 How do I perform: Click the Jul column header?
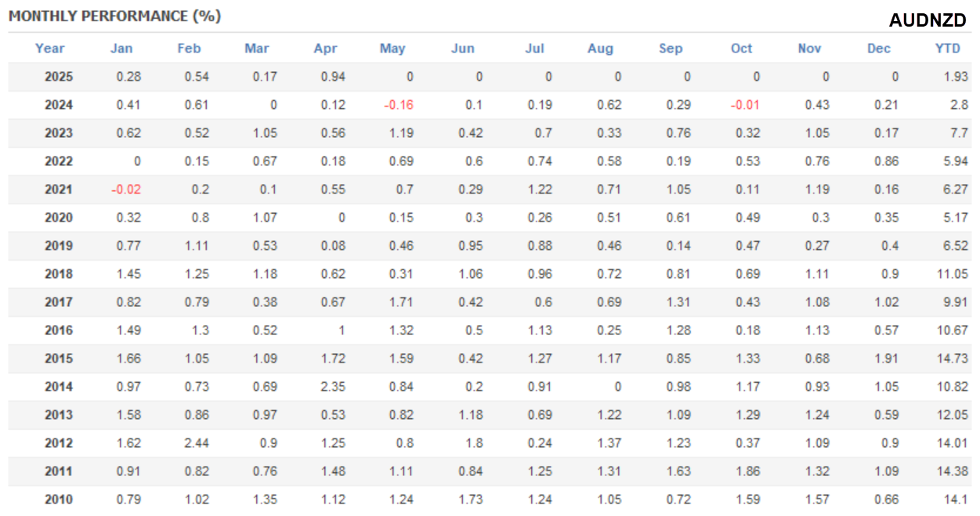[534, 49]
